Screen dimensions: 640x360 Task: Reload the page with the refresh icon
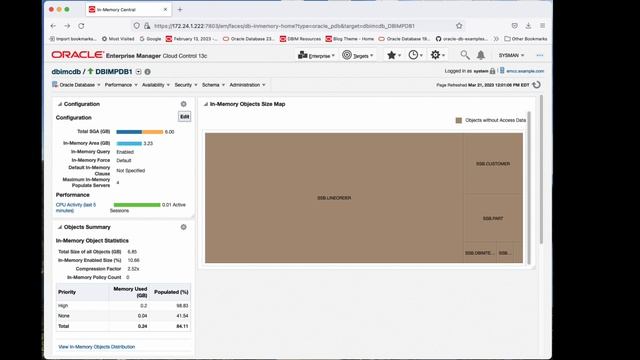tap(81, 26)
